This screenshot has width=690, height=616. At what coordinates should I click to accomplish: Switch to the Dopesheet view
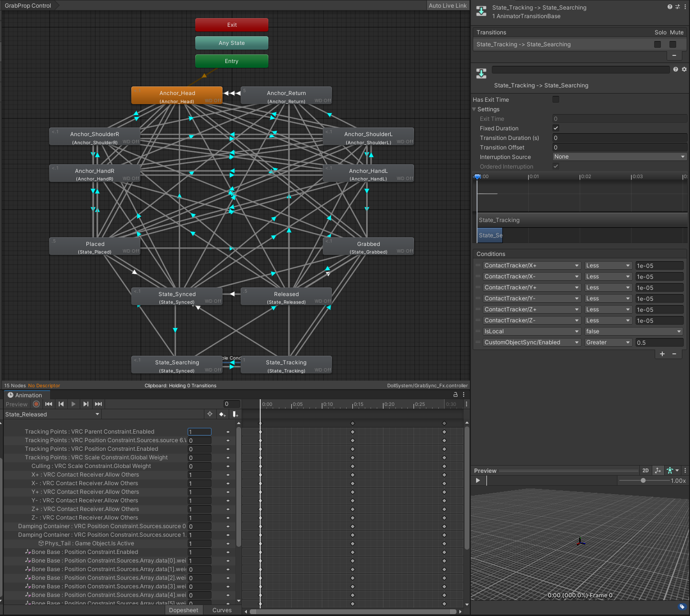click(x=184, y=610)
